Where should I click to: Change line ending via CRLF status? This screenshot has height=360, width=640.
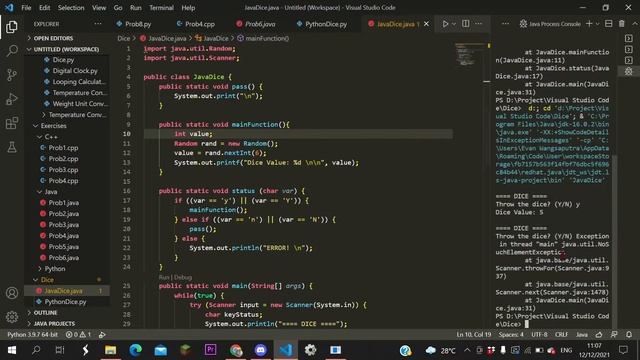coord(561,334)
